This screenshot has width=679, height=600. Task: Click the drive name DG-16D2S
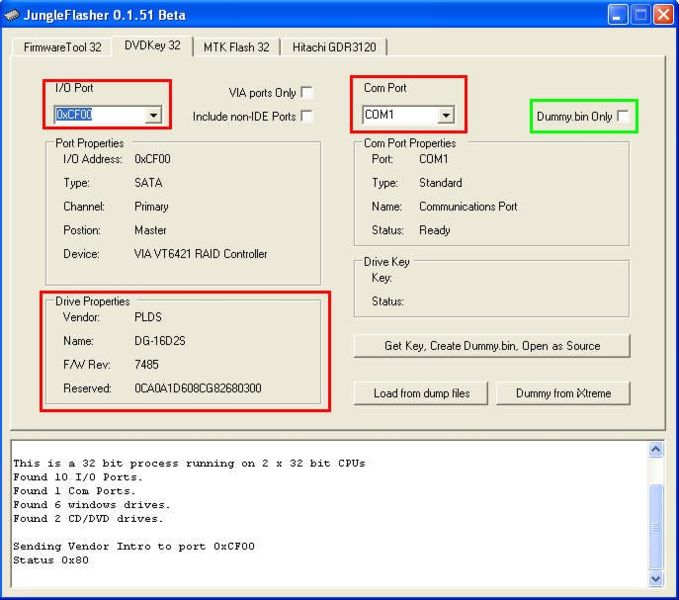coord(160,341)
